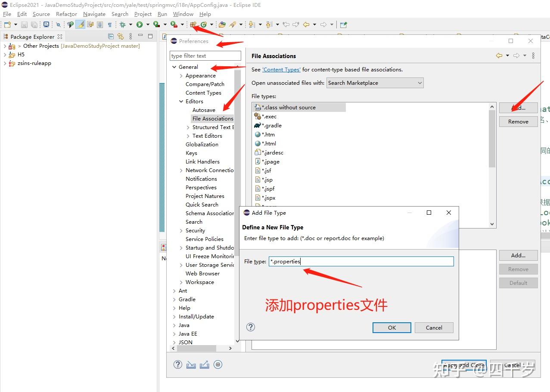Open dropdown arrow next to Debug icon
This screenshot has width=550, height=392.
click(131, 25)
